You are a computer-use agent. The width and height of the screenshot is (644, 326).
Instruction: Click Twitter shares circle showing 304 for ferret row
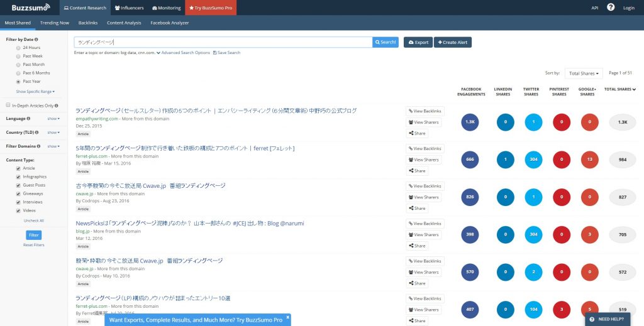[x=533, y=160]
